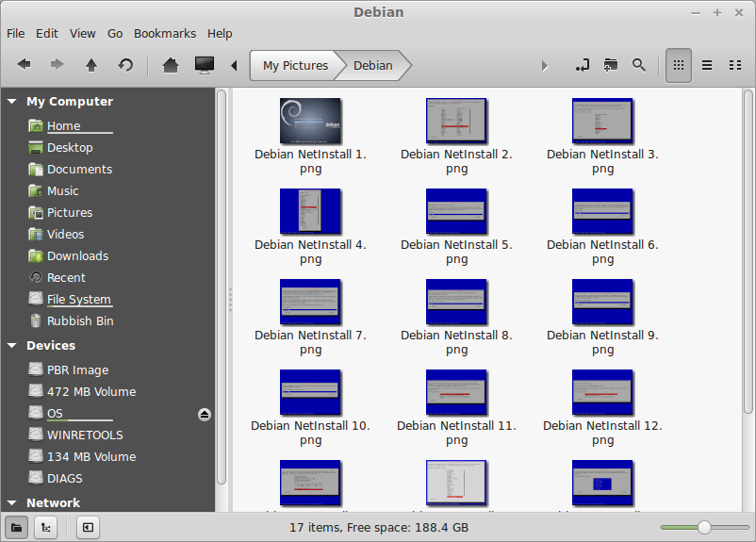The image size is (756, 542).
Task: Select Debian NetInstall 7.png thumbnail
Action: (x=310, y=302)
